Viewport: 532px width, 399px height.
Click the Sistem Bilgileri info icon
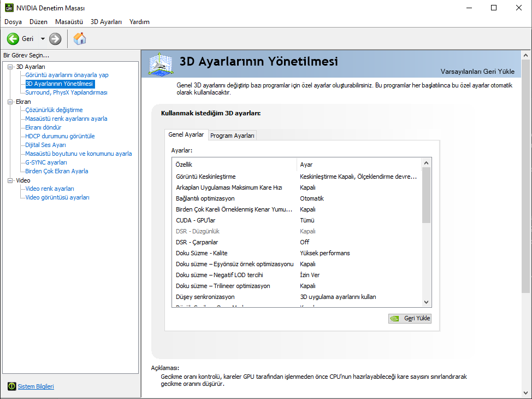coord(11,386)
